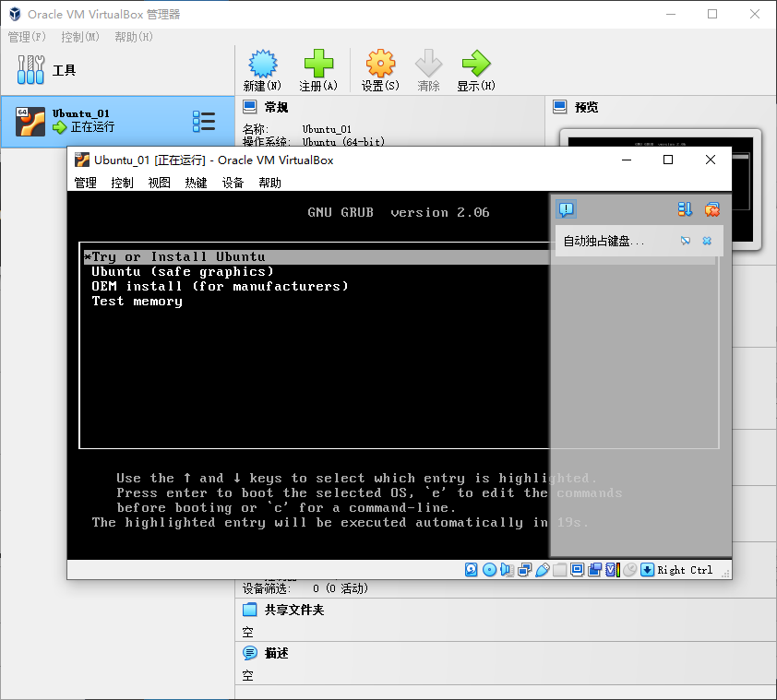This screenshot has height=700, width=777.
Task: Click the 注册(A) green plus icon
Action: (318, 64)
